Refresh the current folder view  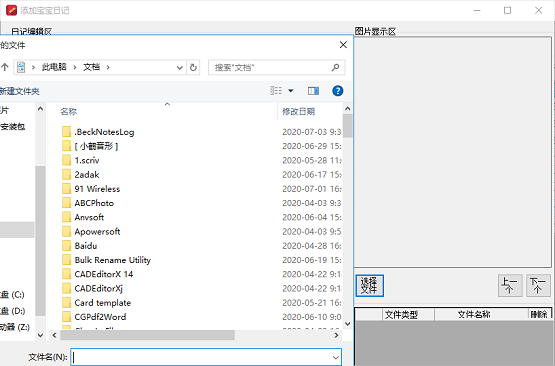coord(193,67)
